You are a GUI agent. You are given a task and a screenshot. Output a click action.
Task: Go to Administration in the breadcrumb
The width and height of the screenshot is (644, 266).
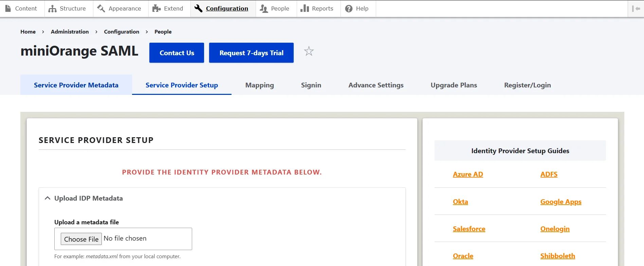click(x=70, y=32)
